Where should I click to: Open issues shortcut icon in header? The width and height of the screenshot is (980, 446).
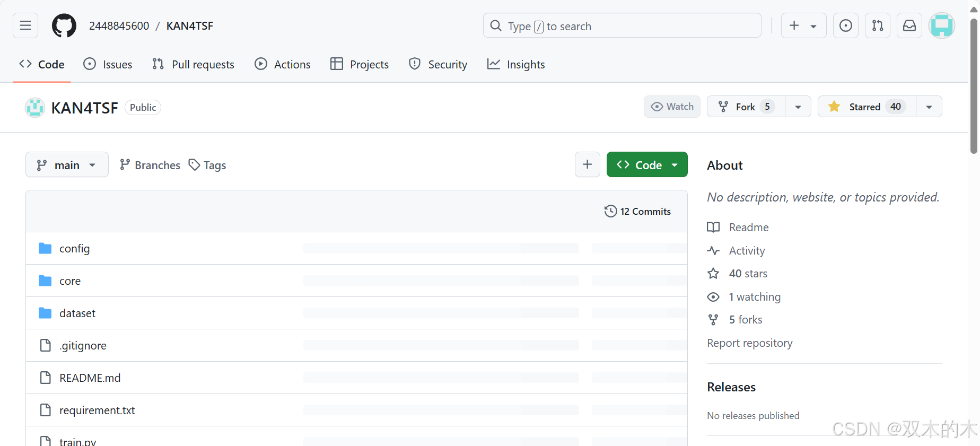pos(846,25)
